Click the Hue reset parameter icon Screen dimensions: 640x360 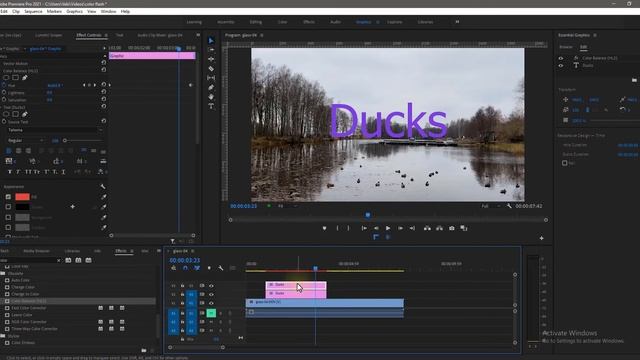pos(104,85)
